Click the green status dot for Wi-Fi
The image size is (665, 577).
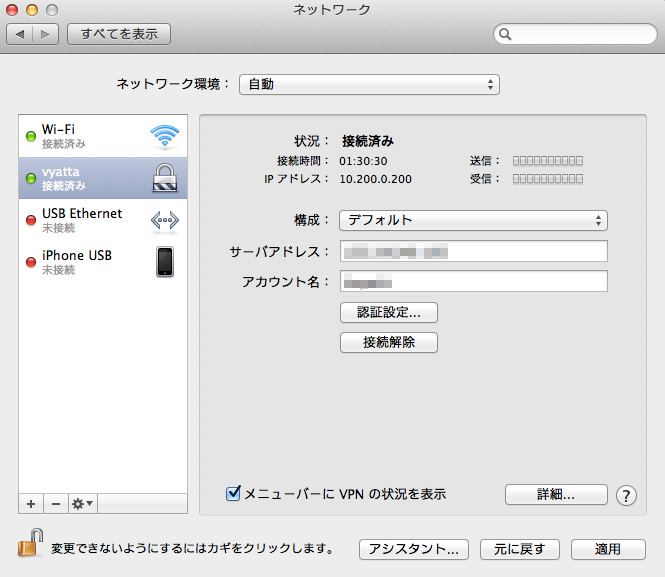[x=31, y=136]
